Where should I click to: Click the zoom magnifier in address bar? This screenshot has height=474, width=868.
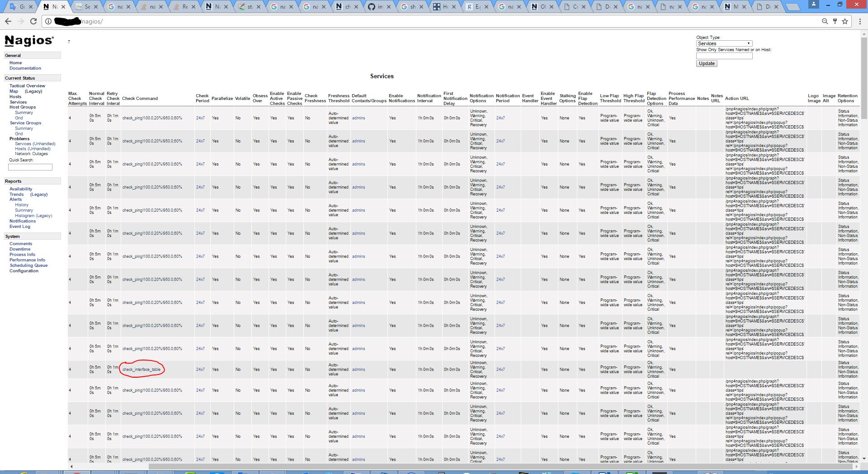(825, 21)
